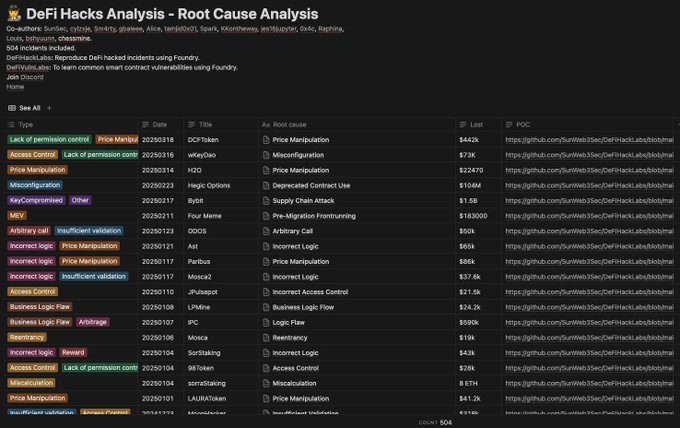Click the Other tag in Bybit row
The image size is (680, 428).
pos(80,200)
